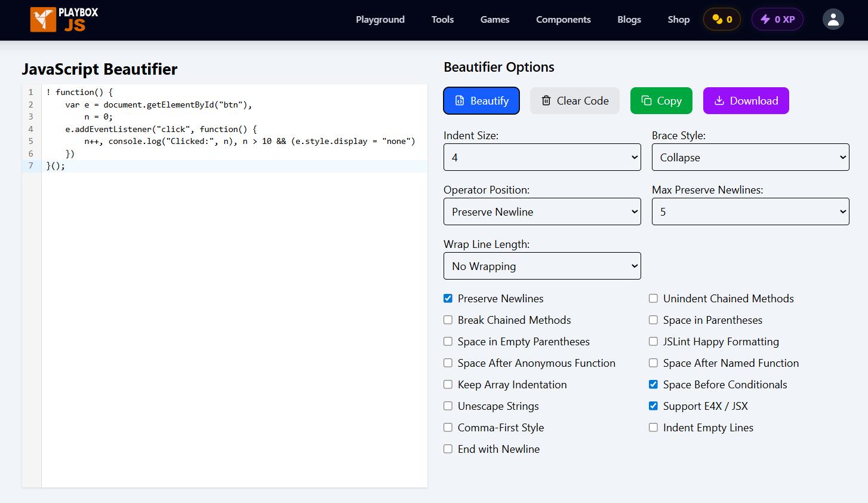Click inside the code editor area
Image resolution: width=868 pixels, height=503 pixels.
click(233, 269)
